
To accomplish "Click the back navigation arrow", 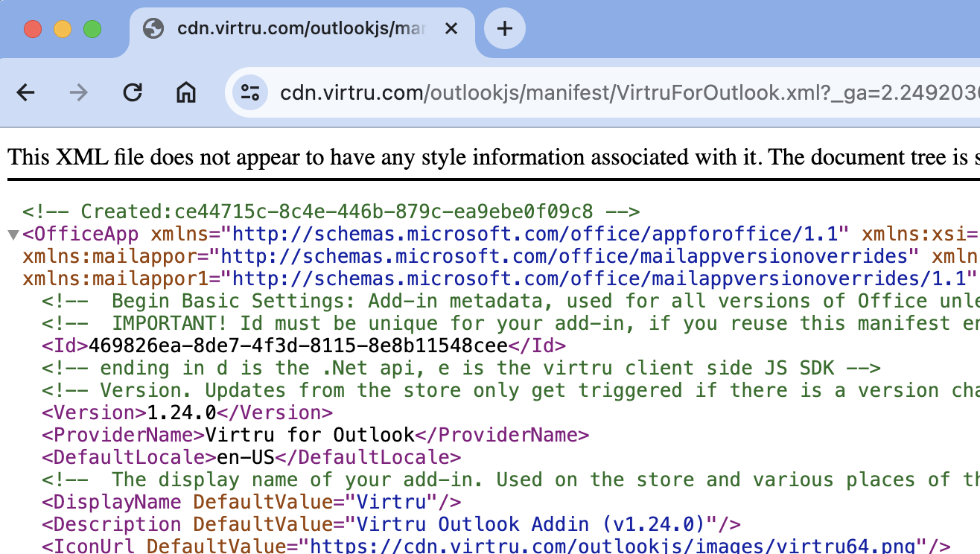I will pyautogui.click(x=25, y=92).
